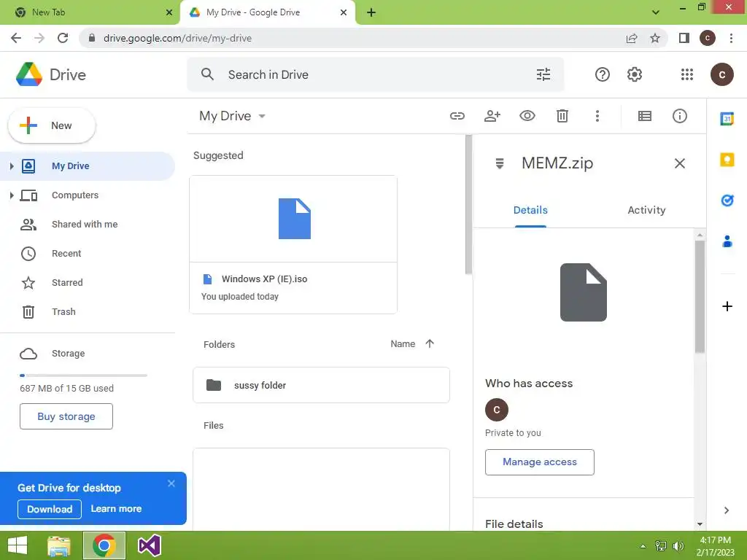Click the file list vertical scrollbar
Viewport: 747px width, 560px height.
coord(468,205)
